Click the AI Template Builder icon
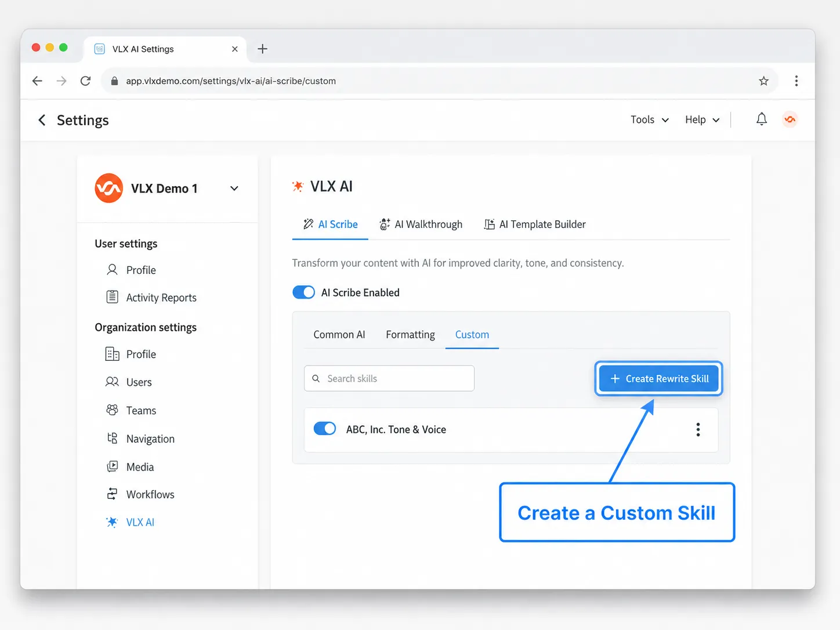This screenshot has height=630, width=840. coord(490,224)
